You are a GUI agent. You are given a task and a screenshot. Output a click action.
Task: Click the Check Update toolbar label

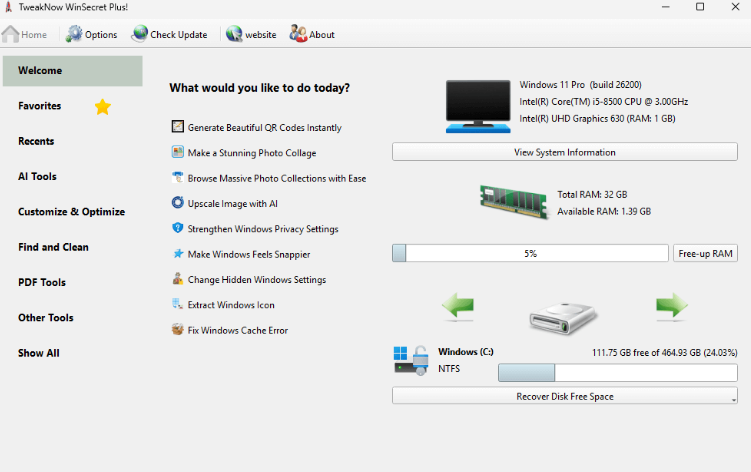179,35
